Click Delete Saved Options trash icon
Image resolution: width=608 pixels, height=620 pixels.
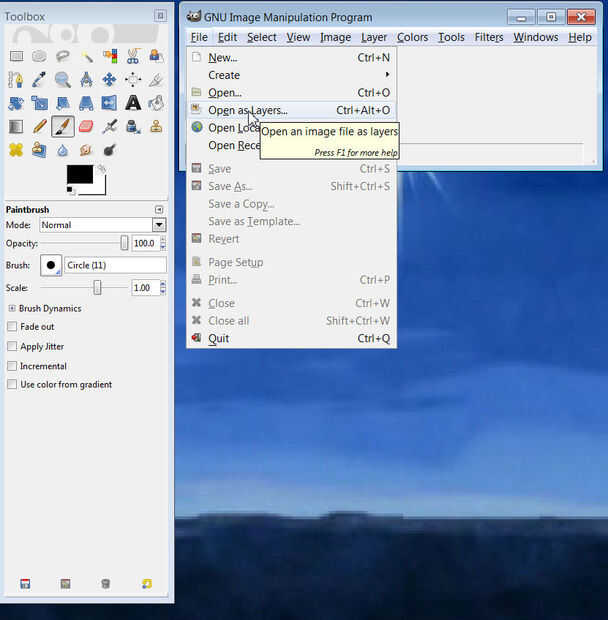click(106, 584)
